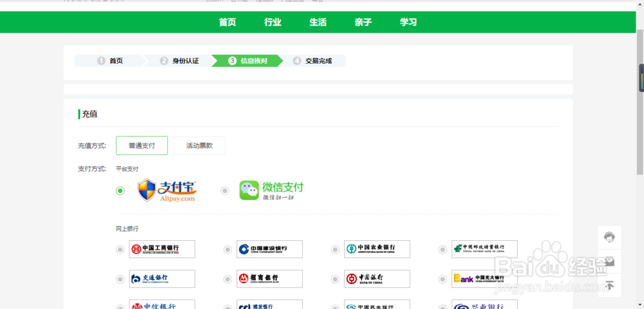
Task: Select the 微信支付 radio button
Action: (225, 191)
